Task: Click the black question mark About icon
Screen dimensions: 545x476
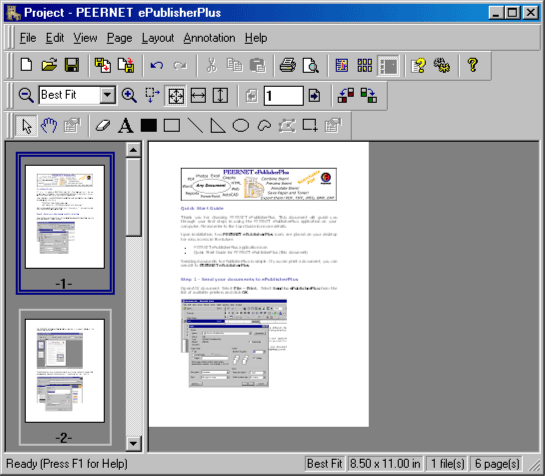Action: click(473, 65)
